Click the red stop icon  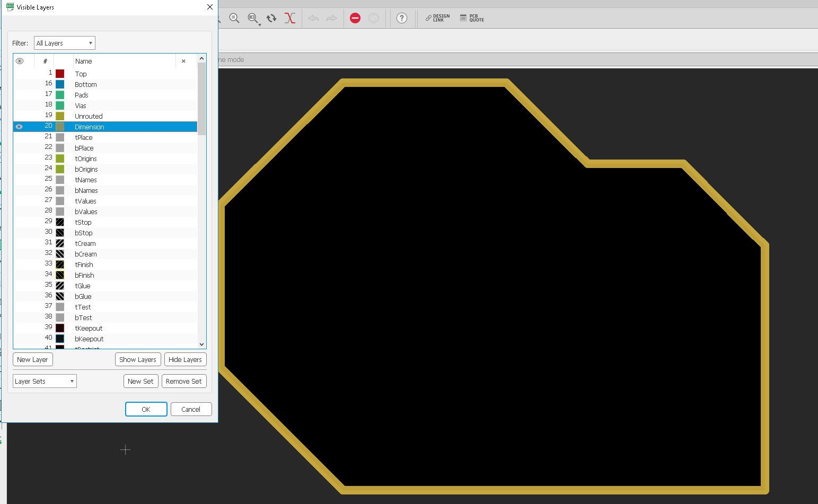pos(355,18)
